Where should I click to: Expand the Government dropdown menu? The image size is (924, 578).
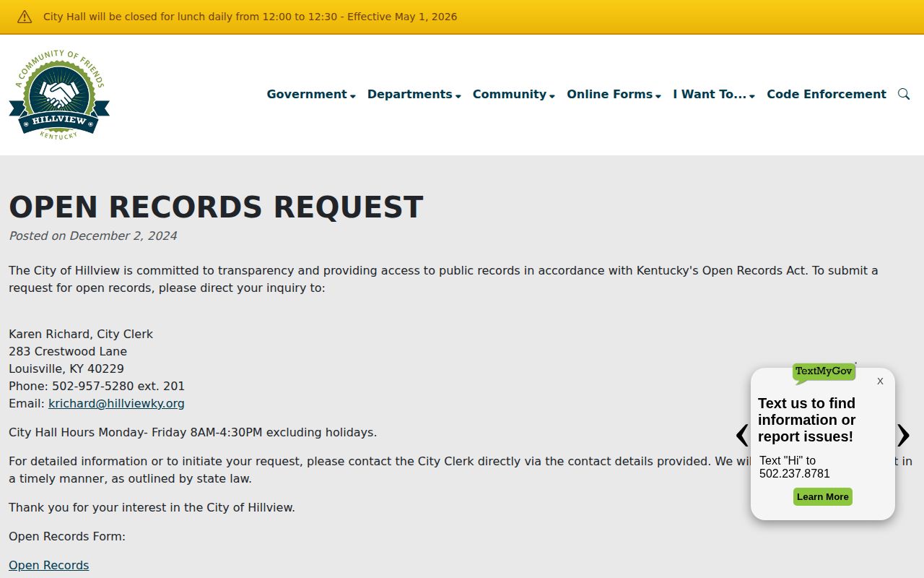click(311, 94)
